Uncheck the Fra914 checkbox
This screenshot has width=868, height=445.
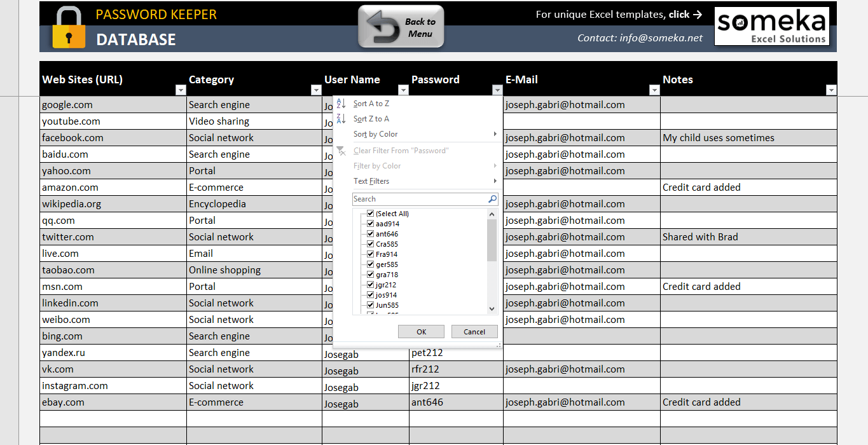click(370, 254)
